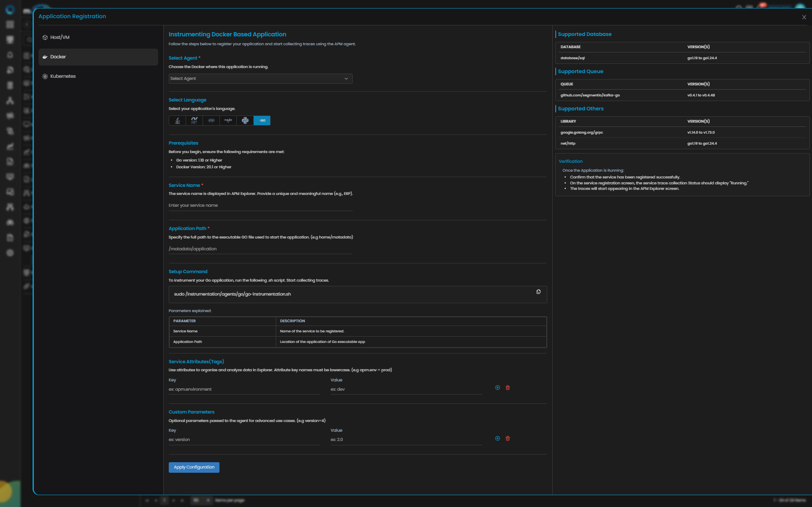Focus the service name input field
812x507 pixels.
coord(260,206)
